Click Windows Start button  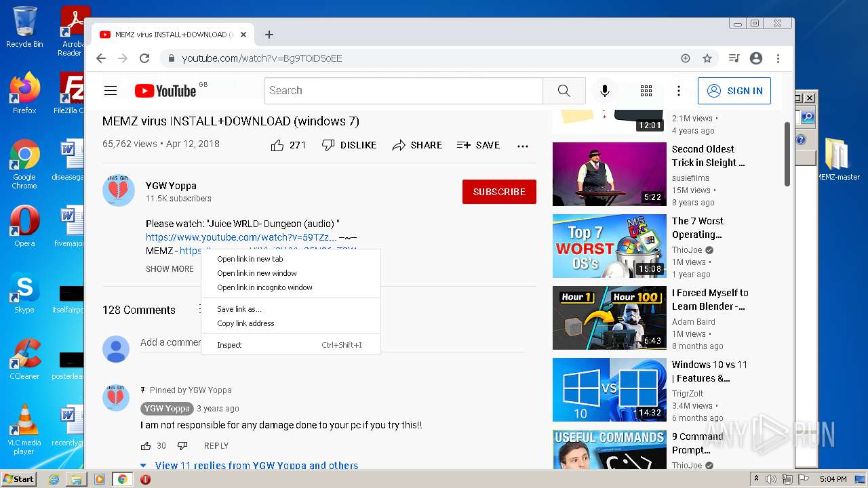18,479
